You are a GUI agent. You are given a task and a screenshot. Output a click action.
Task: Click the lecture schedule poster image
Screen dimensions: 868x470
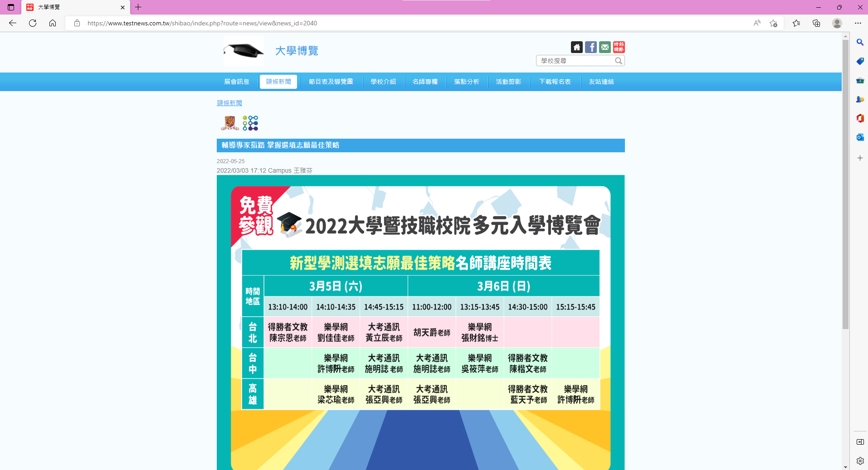point(421,323)
